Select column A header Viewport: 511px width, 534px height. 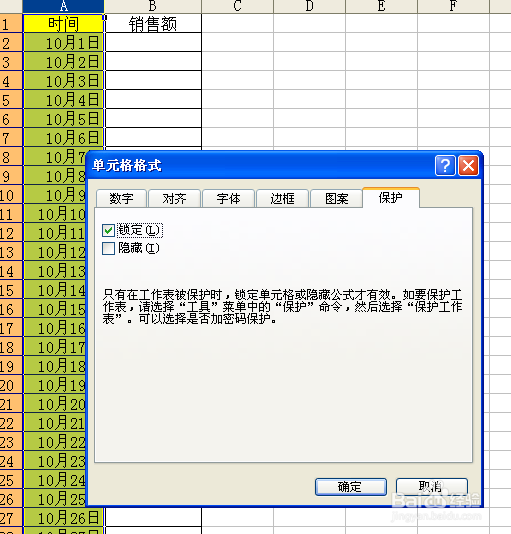[63, 6]
